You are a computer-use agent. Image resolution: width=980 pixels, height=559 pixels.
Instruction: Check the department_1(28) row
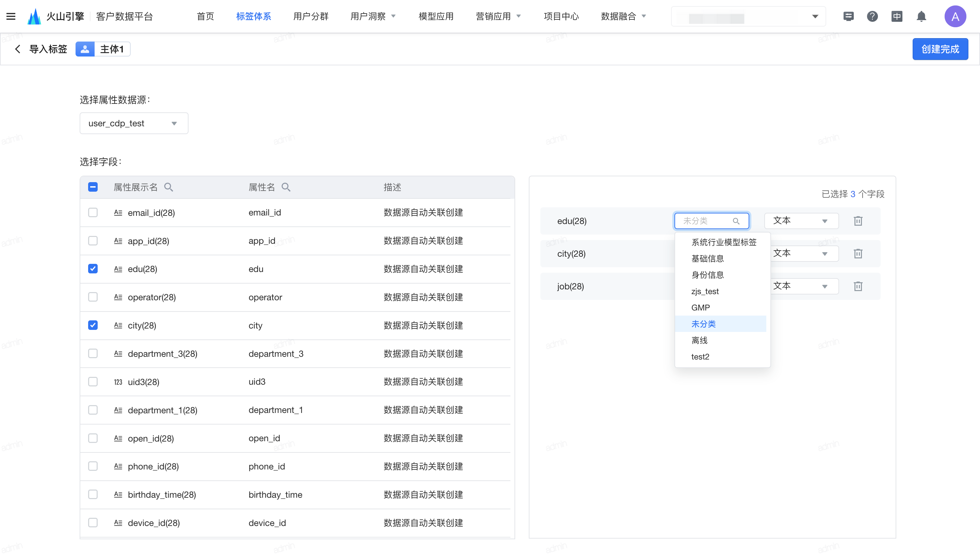coord(93,410)
